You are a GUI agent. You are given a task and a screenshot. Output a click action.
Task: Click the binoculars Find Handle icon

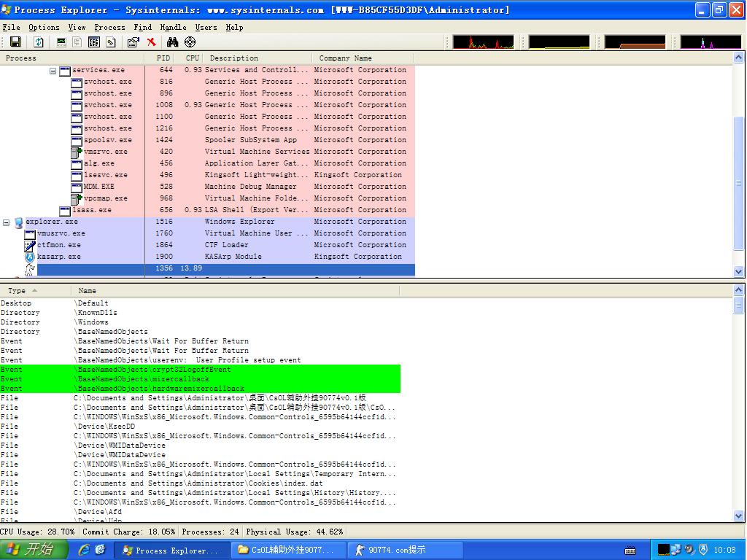click(x=172, y=42)
